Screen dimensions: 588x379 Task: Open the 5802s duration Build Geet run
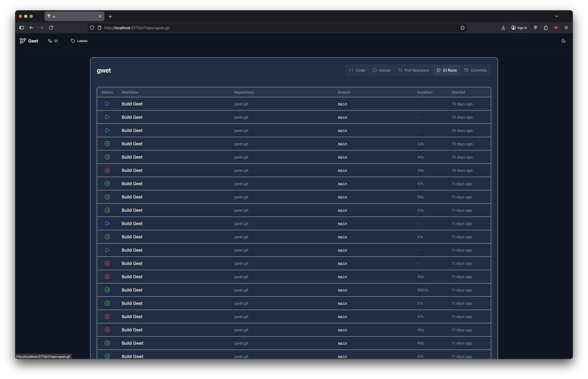[132, 290]
